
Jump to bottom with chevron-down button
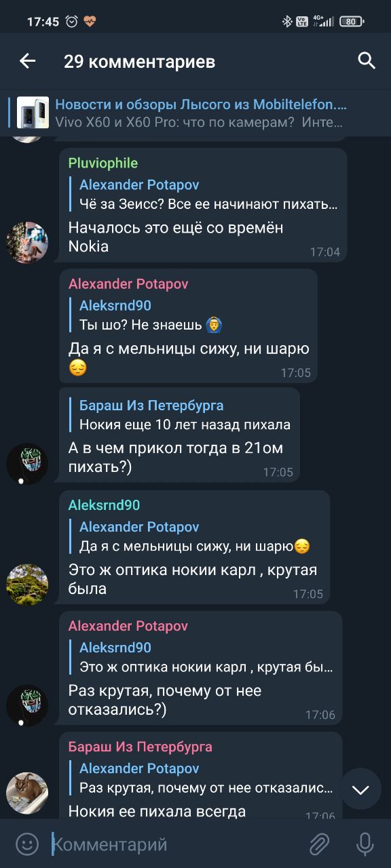tap(360, 789)
